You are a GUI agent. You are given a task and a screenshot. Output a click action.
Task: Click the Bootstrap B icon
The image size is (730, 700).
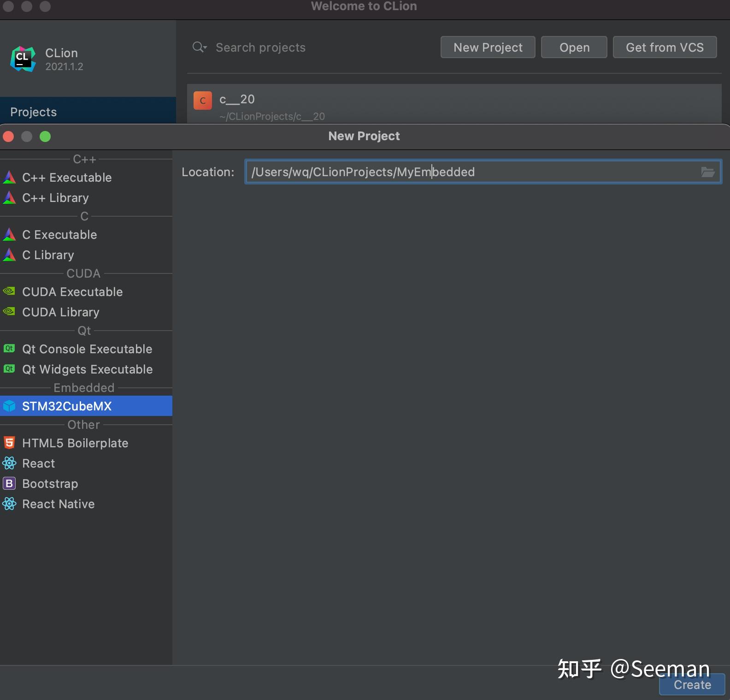(9, 484)
